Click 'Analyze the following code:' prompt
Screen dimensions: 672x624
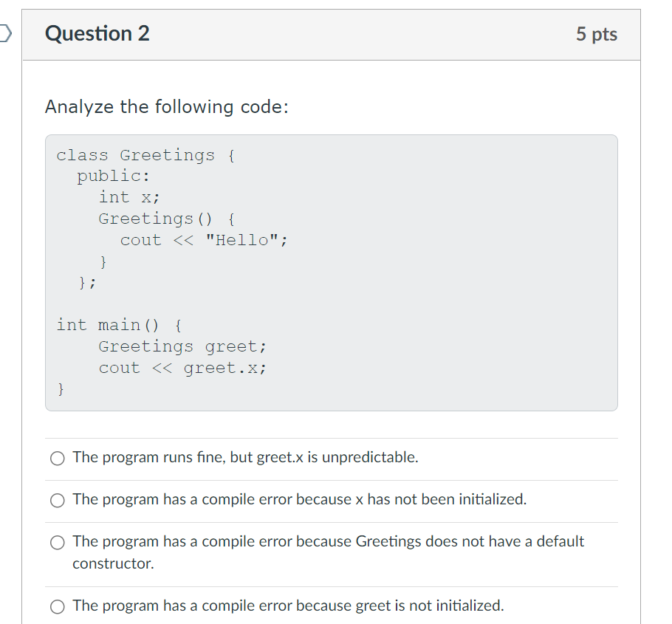tap(167, 107)
